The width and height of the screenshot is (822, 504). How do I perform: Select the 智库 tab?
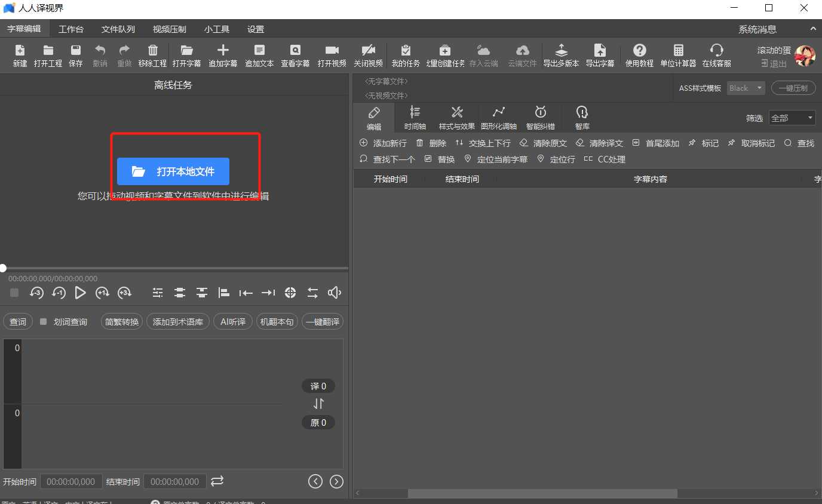[582, 118]
